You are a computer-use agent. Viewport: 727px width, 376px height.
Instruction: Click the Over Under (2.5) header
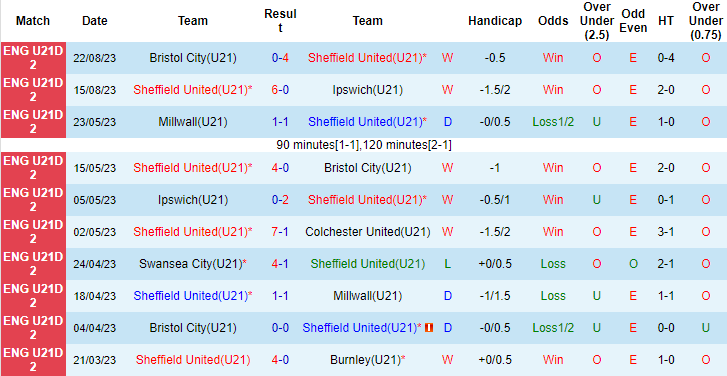click(597, 21)
